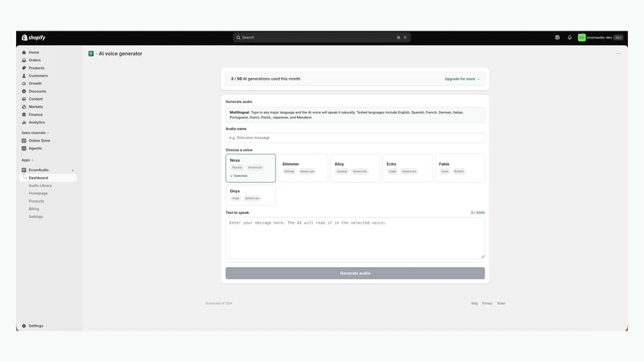Select the Fable voice card
Screen dimensions: 644x362
tap(460, 168)
